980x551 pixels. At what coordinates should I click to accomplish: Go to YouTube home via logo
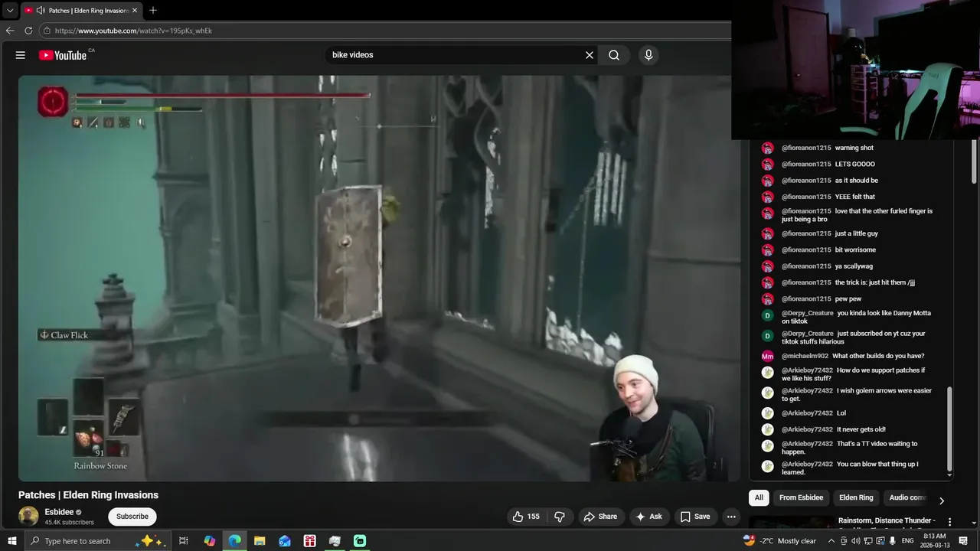coord(62,55)
